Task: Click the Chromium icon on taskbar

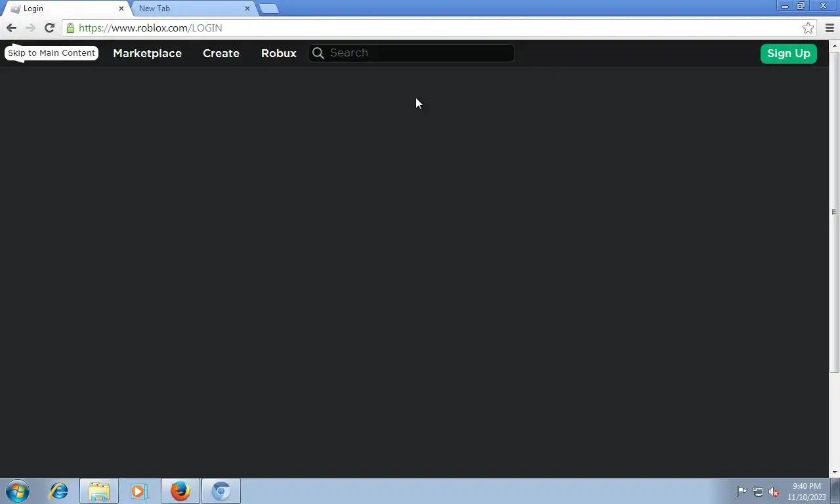Action: 221,491
